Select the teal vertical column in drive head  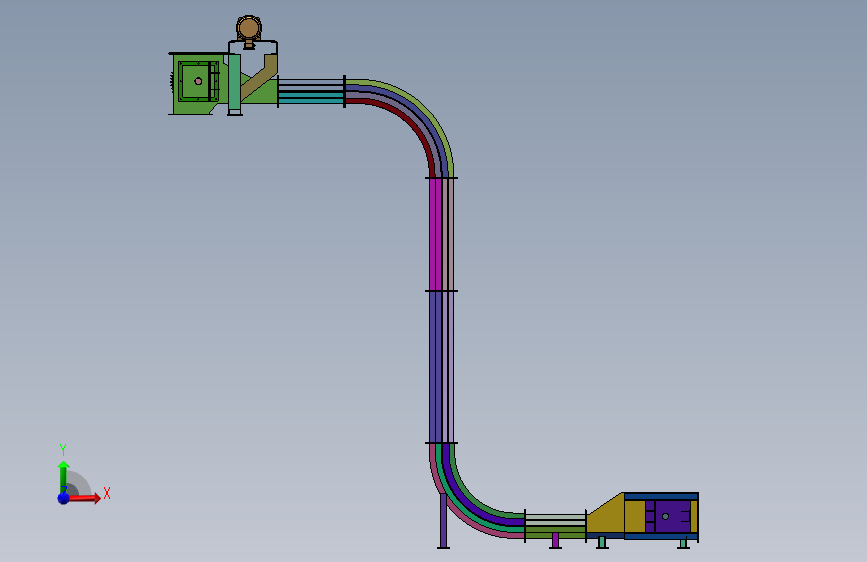pyautogui.click(x=234, y=82)
